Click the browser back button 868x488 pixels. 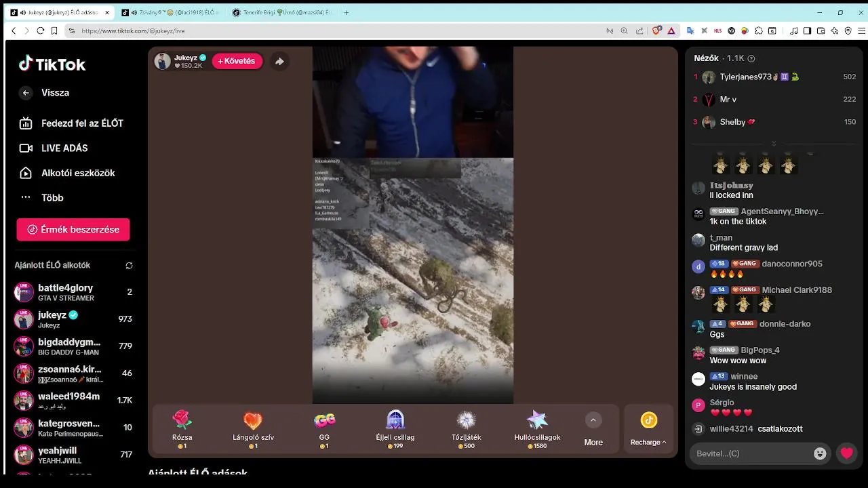14,30
